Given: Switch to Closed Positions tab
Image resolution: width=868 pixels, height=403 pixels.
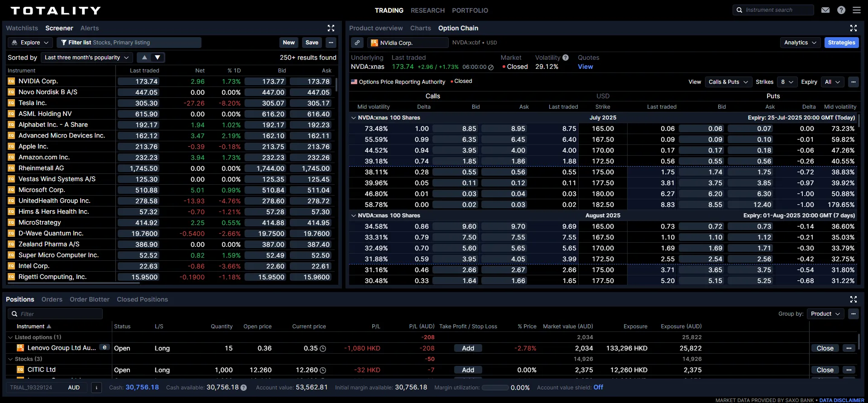Looking at the screenshot, I should click(x=142, y=299).
